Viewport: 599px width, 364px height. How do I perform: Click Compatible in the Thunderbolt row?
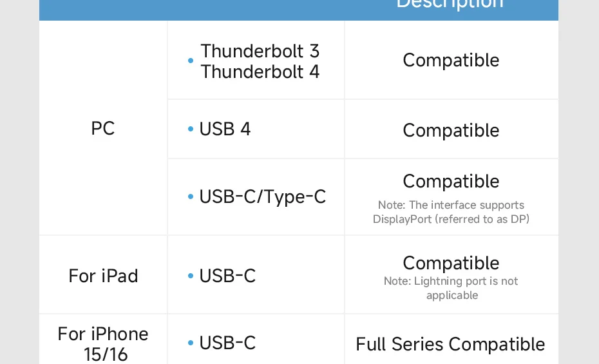(451, 61)
